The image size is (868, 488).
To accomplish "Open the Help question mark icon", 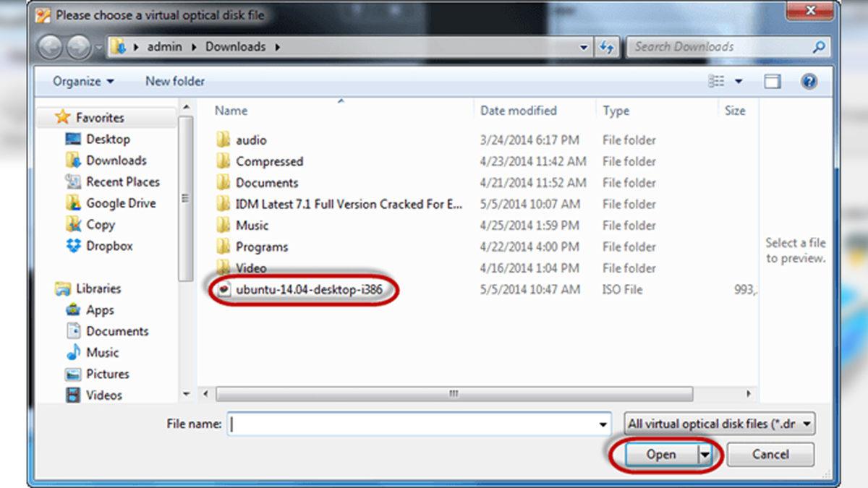I will pos(808,81).
